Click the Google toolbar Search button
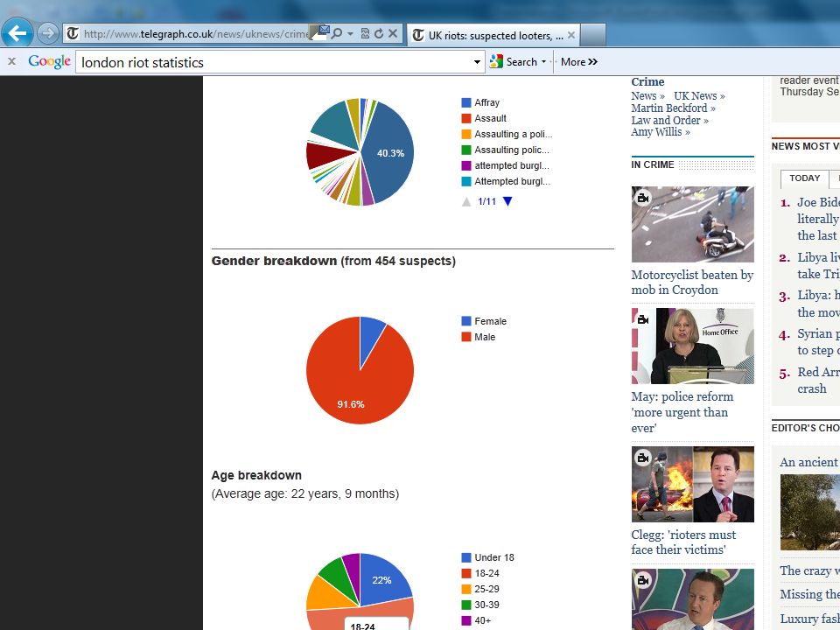This screenshot has height=630, width=840. pyautogui.click(x=514, y=62)
